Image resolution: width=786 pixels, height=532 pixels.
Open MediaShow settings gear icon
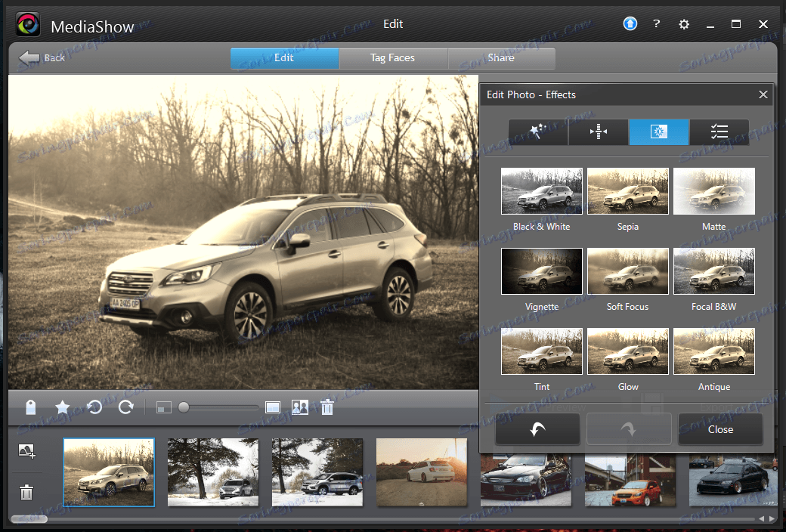(x=684, y=24)
